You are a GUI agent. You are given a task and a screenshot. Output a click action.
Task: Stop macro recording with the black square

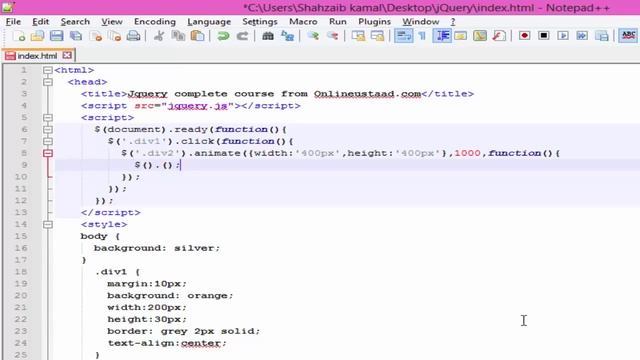click(x=543, y=36)
